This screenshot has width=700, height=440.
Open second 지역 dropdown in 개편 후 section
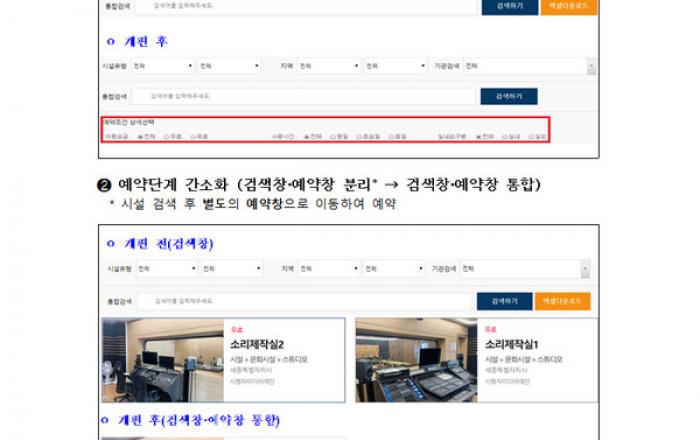[x=396, y=66]
